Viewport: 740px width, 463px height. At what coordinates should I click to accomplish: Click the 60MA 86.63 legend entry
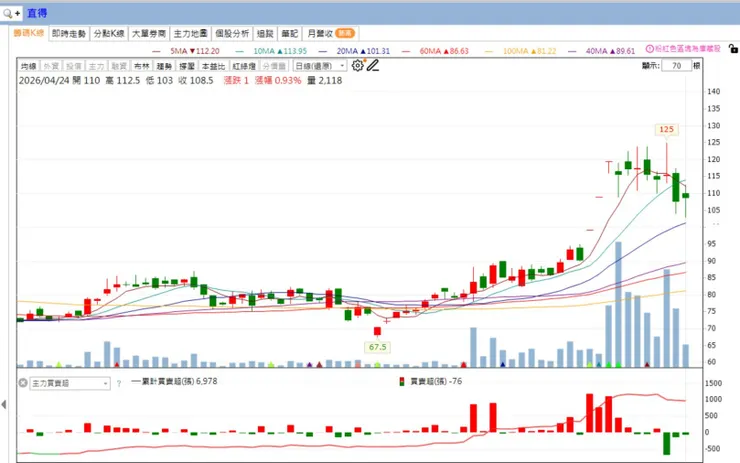click(x=444, y=51)
